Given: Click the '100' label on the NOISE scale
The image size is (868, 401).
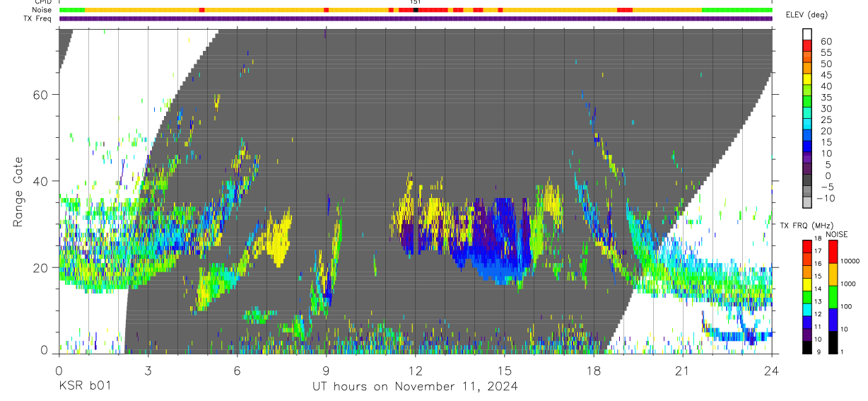Looking at the screenshot, I should coord(847,307).
